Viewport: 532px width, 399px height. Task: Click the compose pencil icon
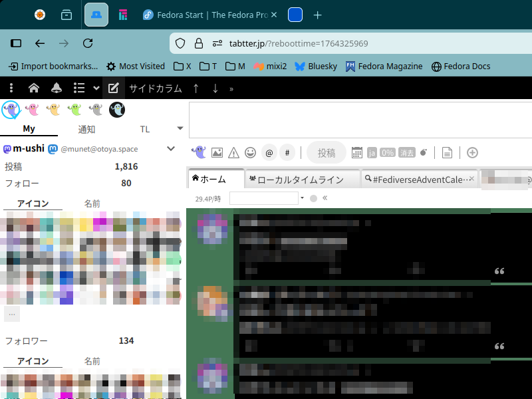[x=113, y=88]
